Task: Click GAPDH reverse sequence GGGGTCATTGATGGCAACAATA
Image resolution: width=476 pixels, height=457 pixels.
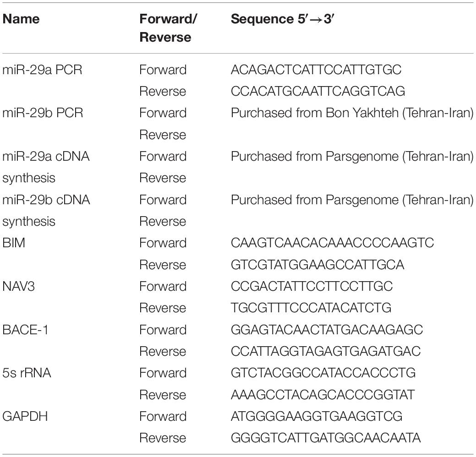Action: [x=326, y=438]
